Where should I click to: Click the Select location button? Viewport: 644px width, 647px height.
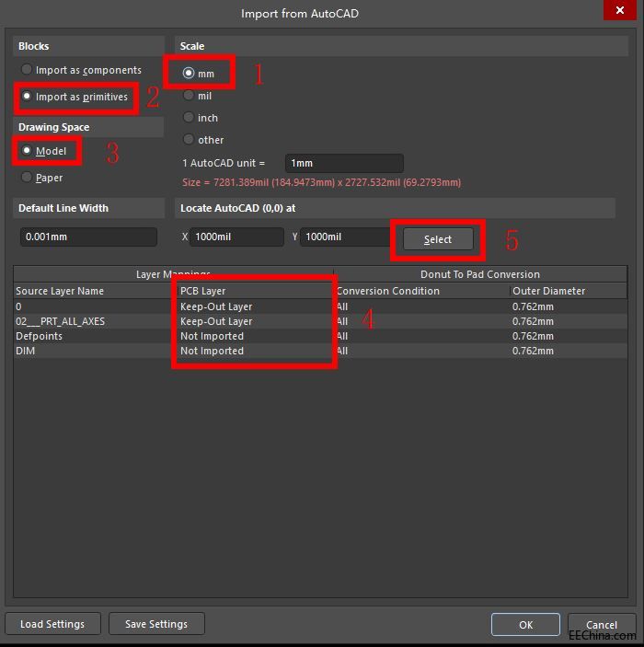tap(438, 239)
